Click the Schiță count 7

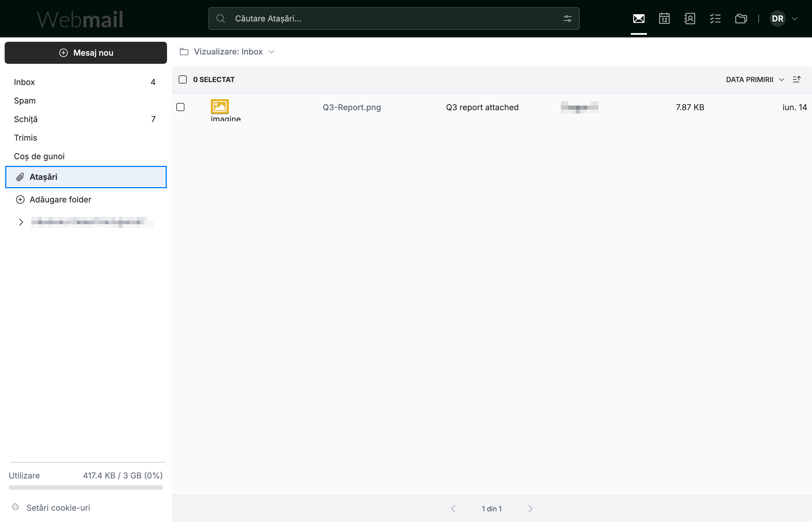153,119
